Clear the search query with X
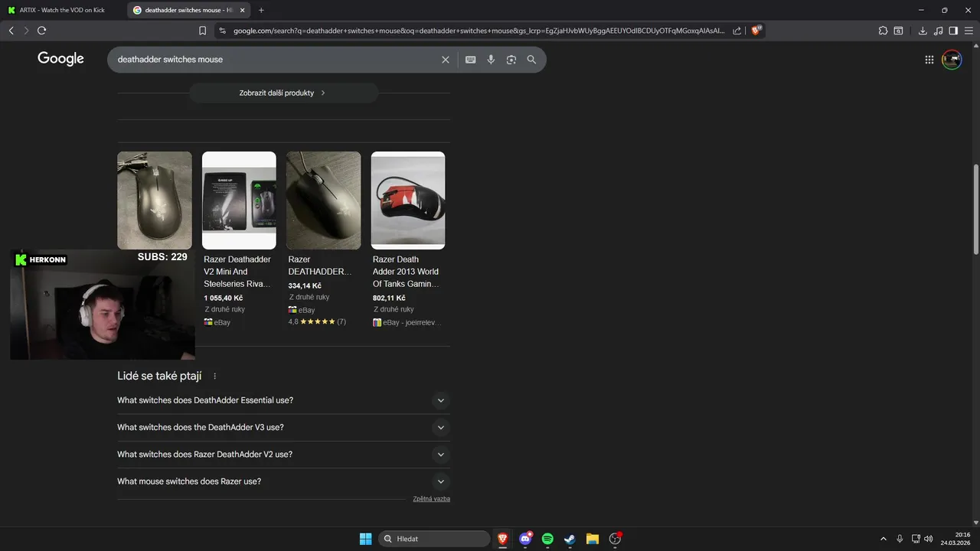 (446, 60)
